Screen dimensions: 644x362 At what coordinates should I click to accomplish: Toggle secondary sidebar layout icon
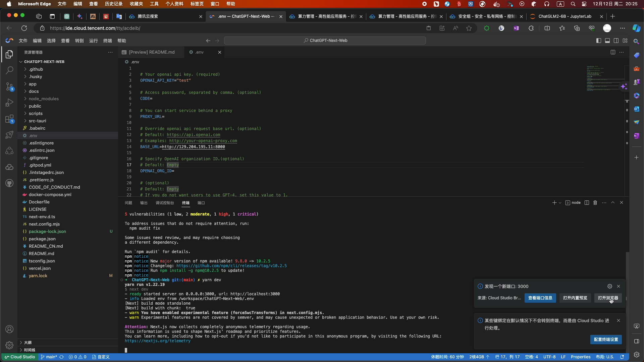(x=616, y=41)
